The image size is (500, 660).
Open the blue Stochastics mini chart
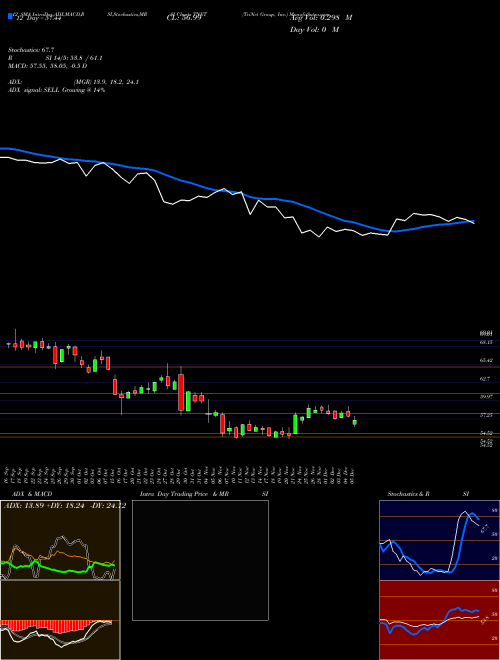(x=439, y=540)
